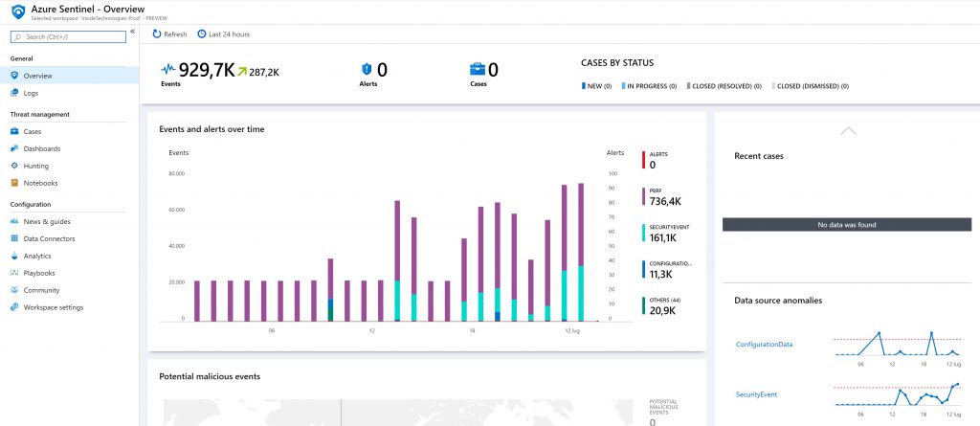Screen dimensions: 980x426
Task: Click the News & guides icon
Action: (x=14, y=221)
